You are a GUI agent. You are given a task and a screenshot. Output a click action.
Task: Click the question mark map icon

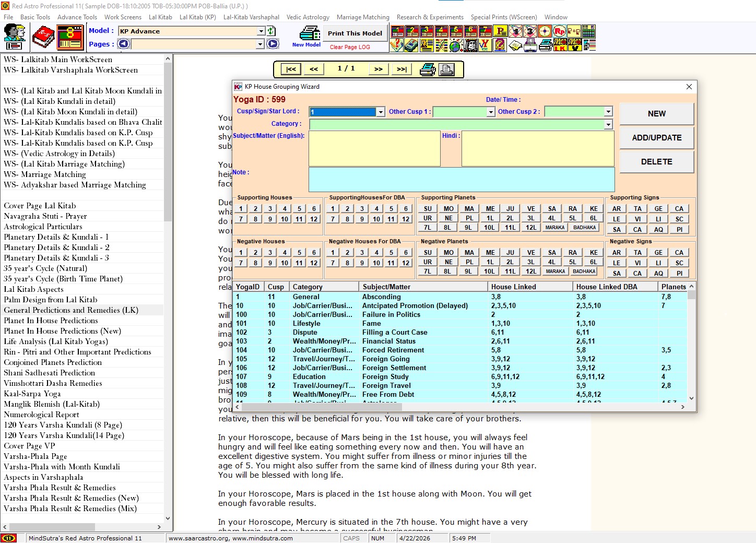(396, 45)
